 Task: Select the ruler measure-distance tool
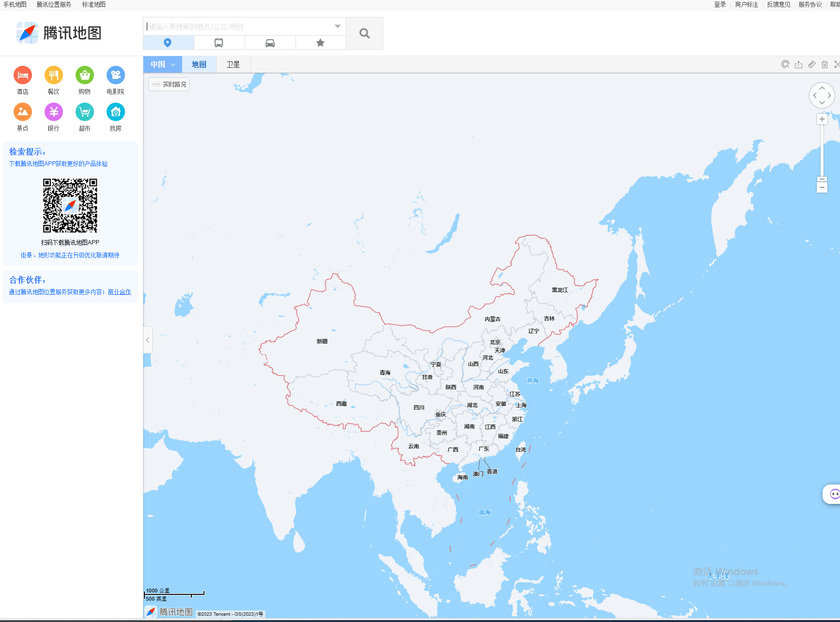pyautogui.click(x=812, y=64)
